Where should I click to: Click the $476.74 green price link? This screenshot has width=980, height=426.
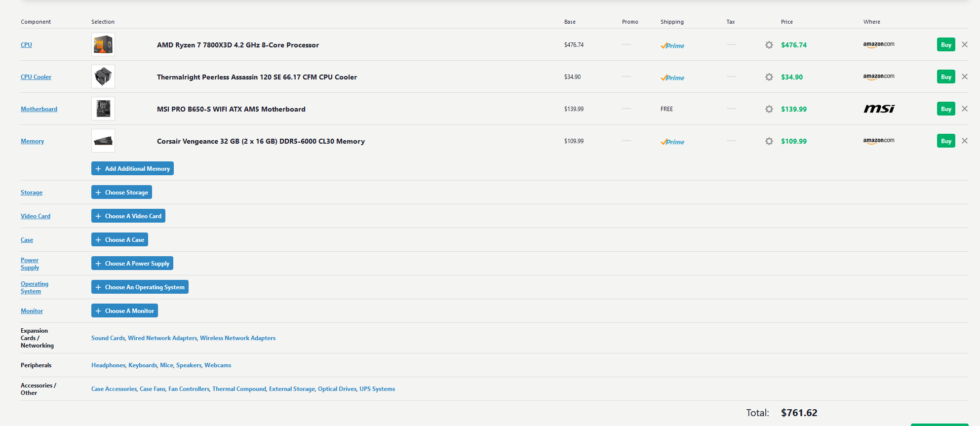point(794,45)
